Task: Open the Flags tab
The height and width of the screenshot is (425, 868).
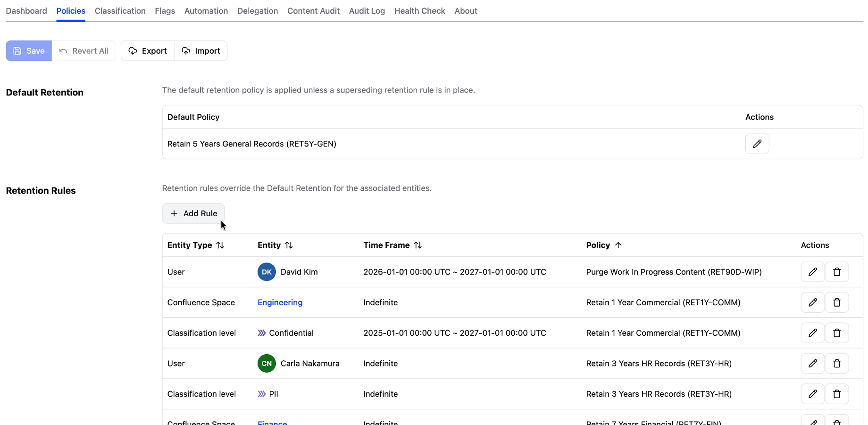Action: pos(165,11)
